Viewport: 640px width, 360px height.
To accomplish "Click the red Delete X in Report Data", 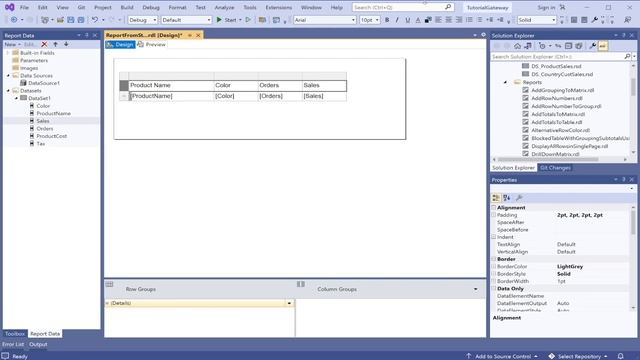I will (44, 44).
